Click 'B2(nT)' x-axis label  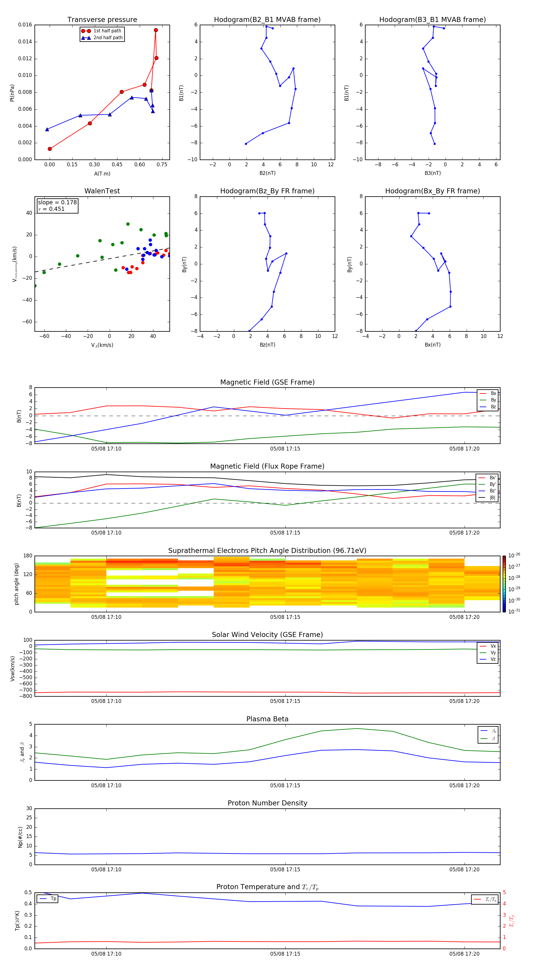point(267,173)
